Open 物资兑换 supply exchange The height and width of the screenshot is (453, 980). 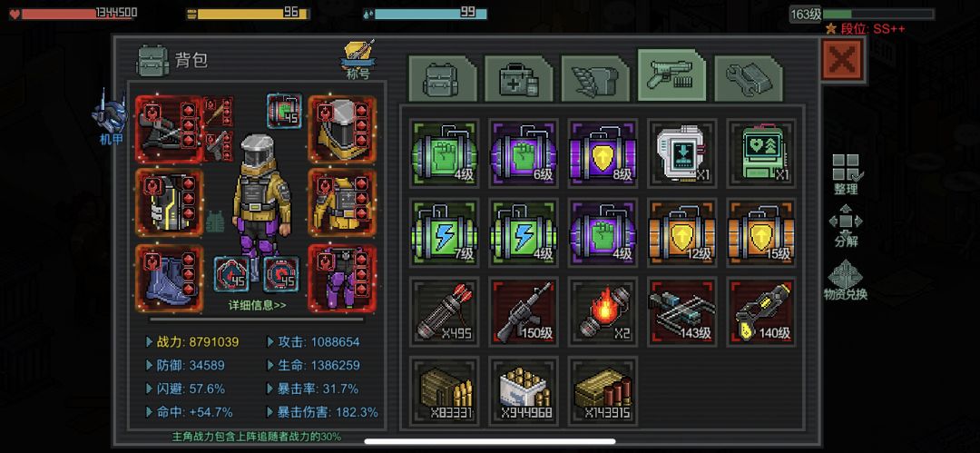point(845,280)
